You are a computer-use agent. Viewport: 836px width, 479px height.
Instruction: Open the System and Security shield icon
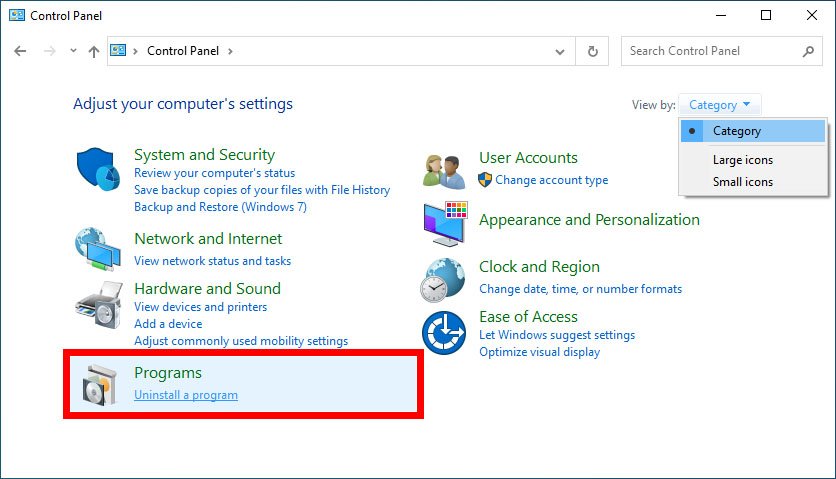tap(98, 169)
